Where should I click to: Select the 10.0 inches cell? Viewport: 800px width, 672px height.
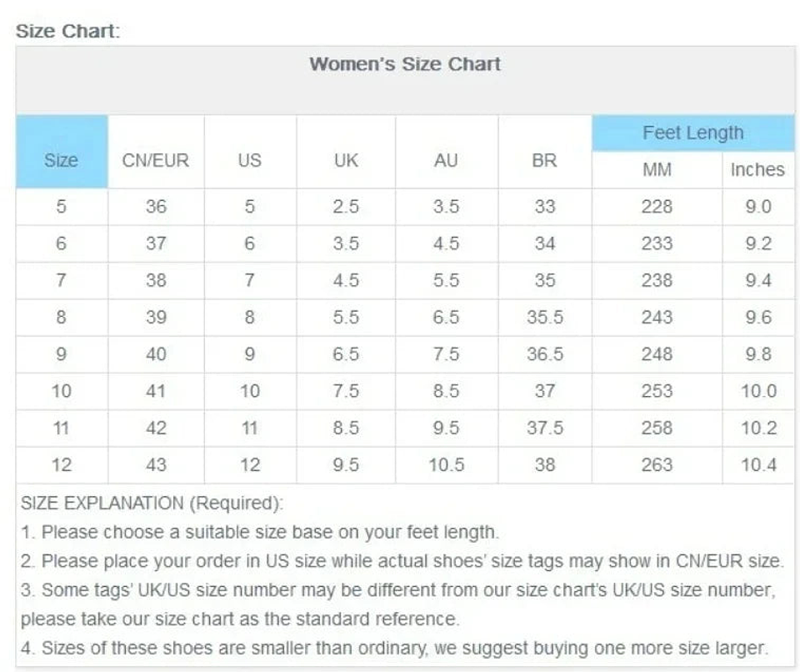pos(758,391)
